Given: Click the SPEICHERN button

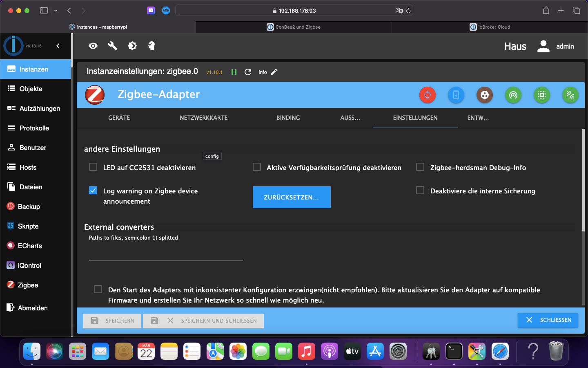Looking at the screenshot, I should 112,321.
